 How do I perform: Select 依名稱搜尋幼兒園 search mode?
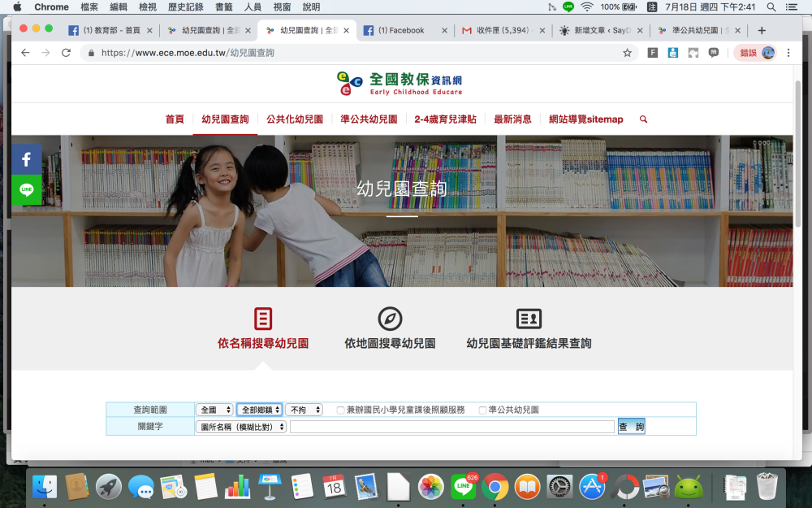(263, 328)
